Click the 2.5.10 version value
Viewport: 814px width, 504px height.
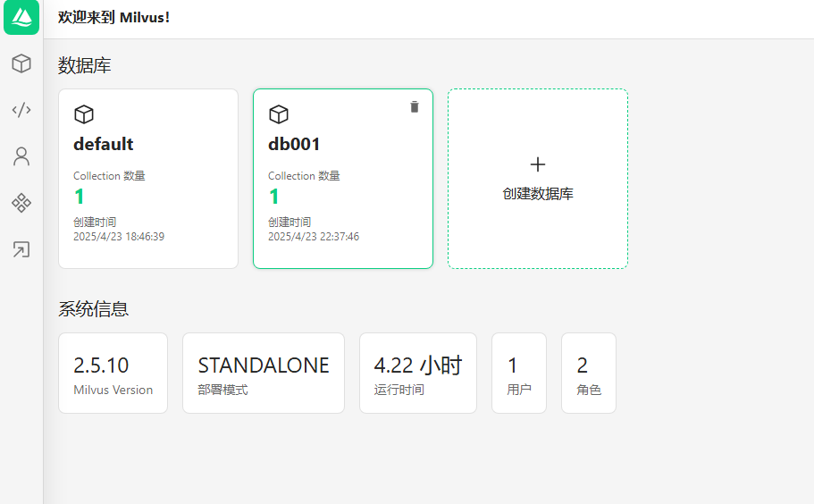pos(101,365)
